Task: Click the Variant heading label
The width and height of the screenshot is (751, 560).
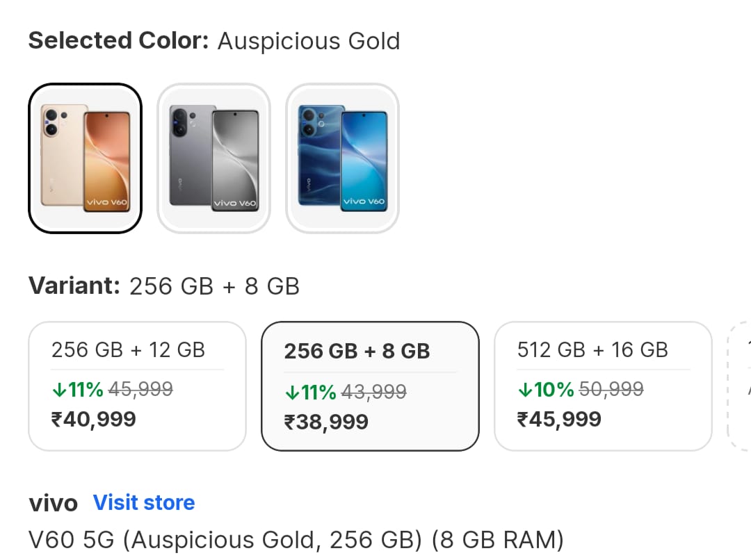Action: click(x=74, y=286)
